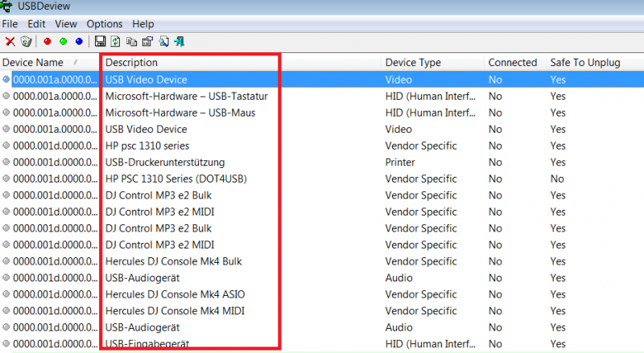Refresh the device list via toolbar icon
644x353 pixels.
116,41
